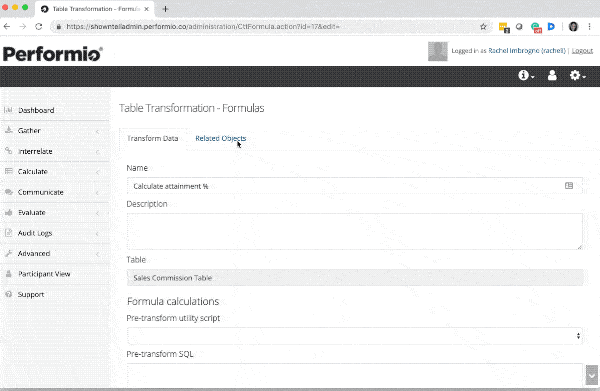Image resolution: width=600 pixels, height=391 pixels.
Task: Click the Chrome profile avatar
Action: [573, 26]
